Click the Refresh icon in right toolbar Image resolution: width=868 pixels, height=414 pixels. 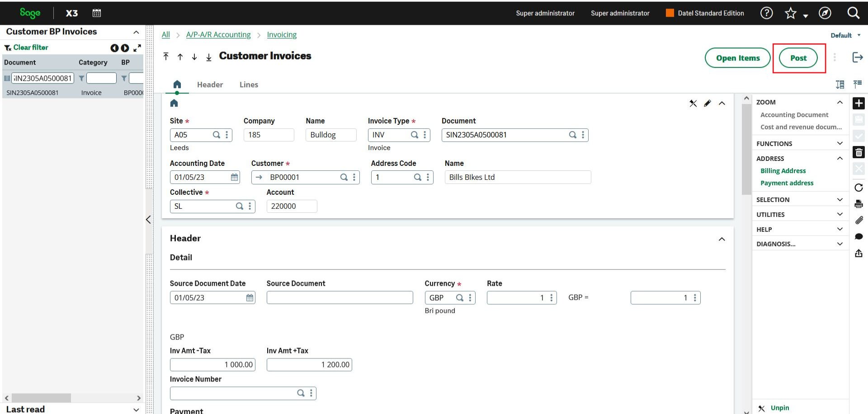pyautogui.click(x=859, y=188)
